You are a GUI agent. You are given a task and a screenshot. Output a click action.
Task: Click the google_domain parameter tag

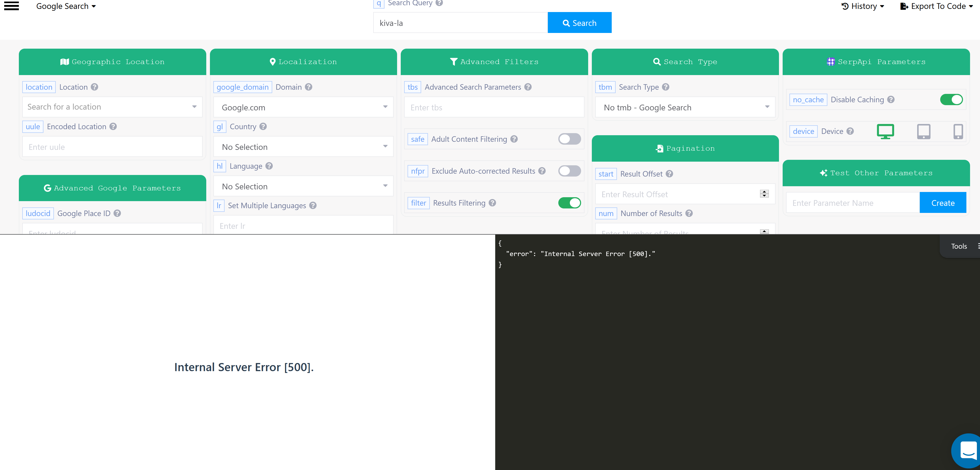coord(242,87)
